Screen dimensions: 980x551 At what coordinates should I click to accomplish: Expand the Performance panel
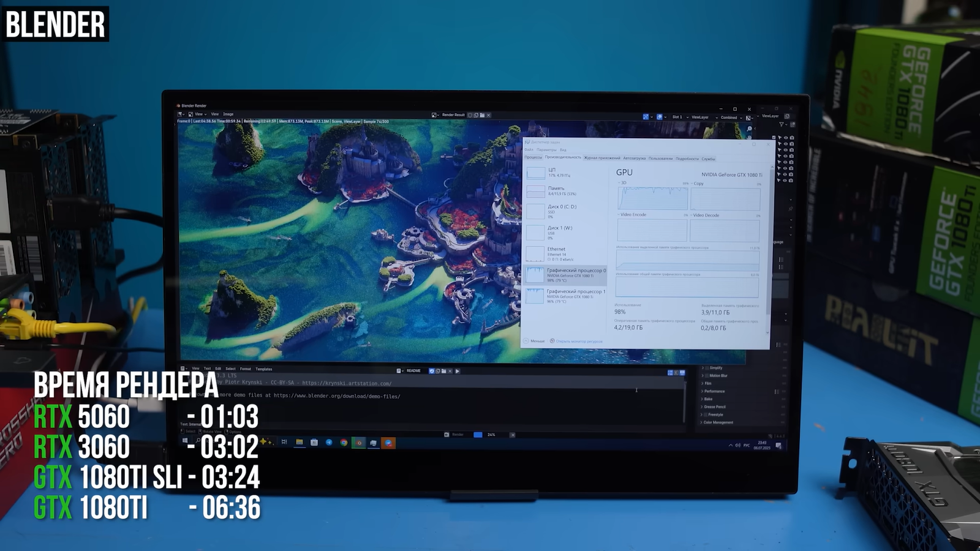tap(714, 391)
